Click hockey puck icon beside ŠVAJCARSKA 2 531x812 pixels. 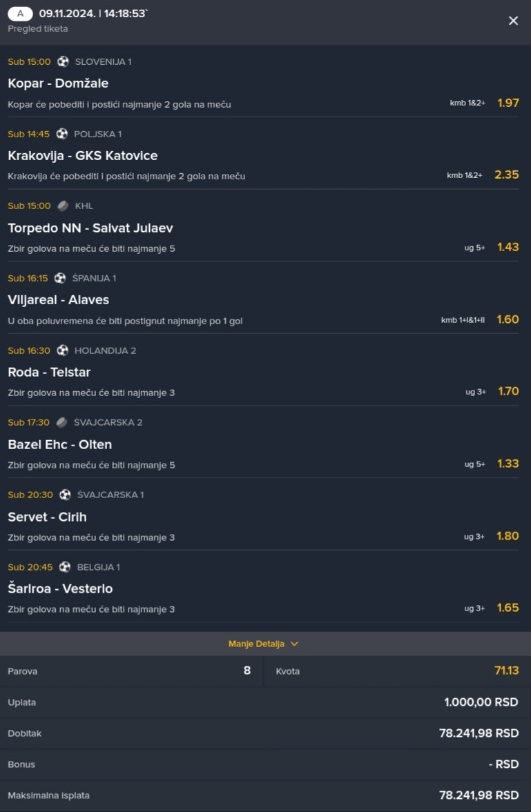point(61,422)
